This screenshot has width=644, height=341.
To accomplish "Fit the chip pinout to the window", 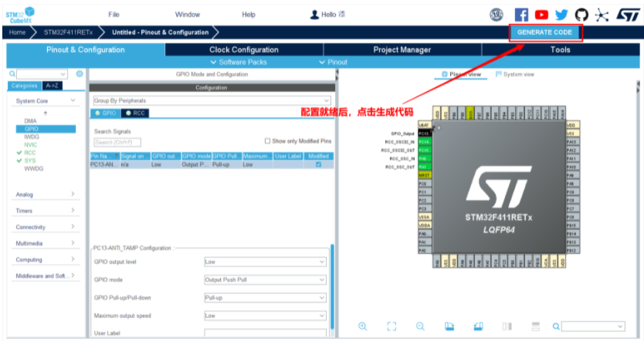I will (391, 326).
